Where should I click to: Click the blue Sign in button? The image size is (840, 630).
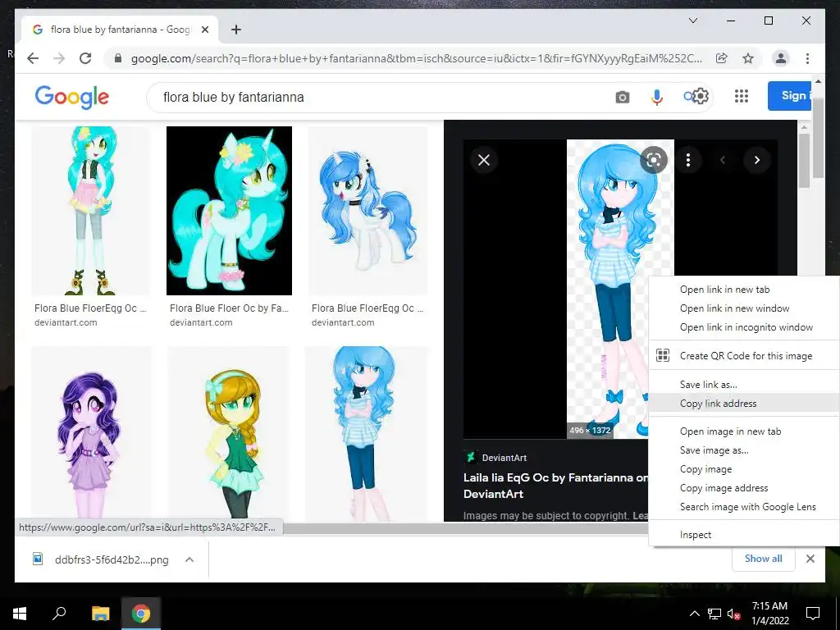[790, 96]
